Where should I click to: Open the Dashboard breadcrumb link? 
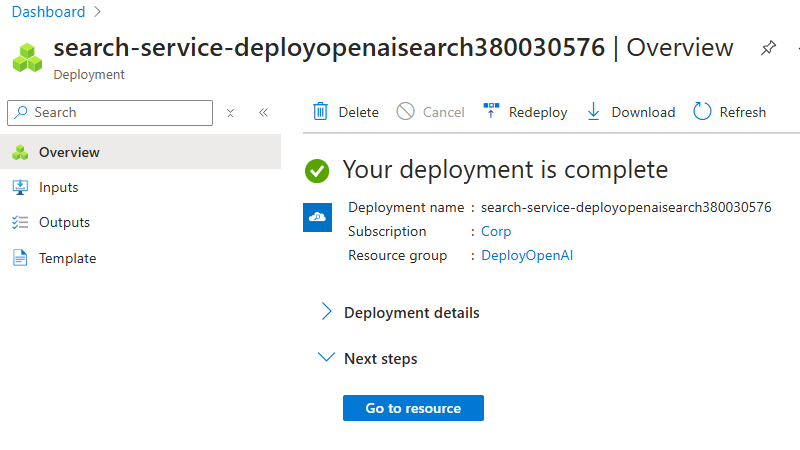point(48,12)
